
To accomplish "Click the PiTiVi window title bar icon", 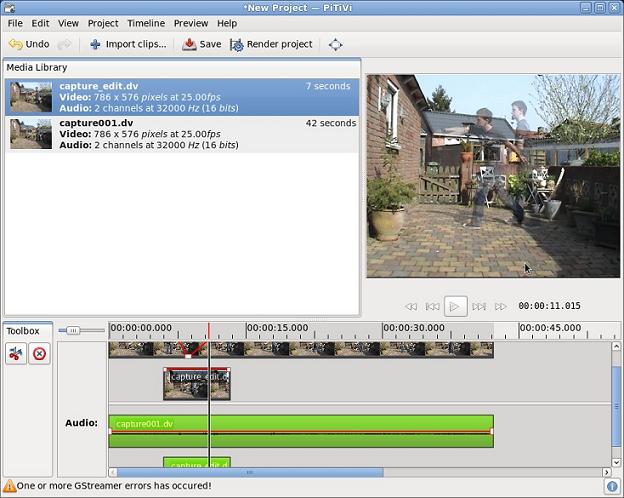I will 9,8.
